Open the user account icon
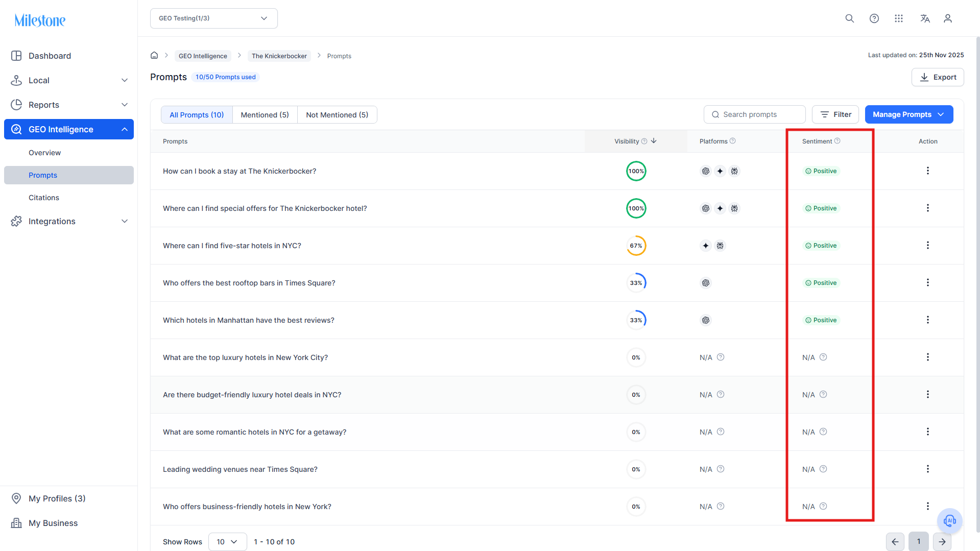 (948, 18)
